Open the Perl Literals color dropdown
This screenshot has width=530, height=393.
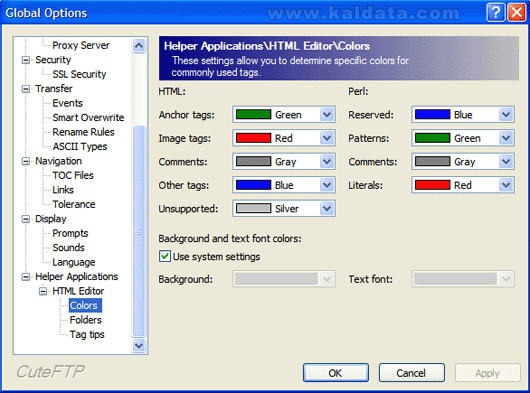(506, 185)
